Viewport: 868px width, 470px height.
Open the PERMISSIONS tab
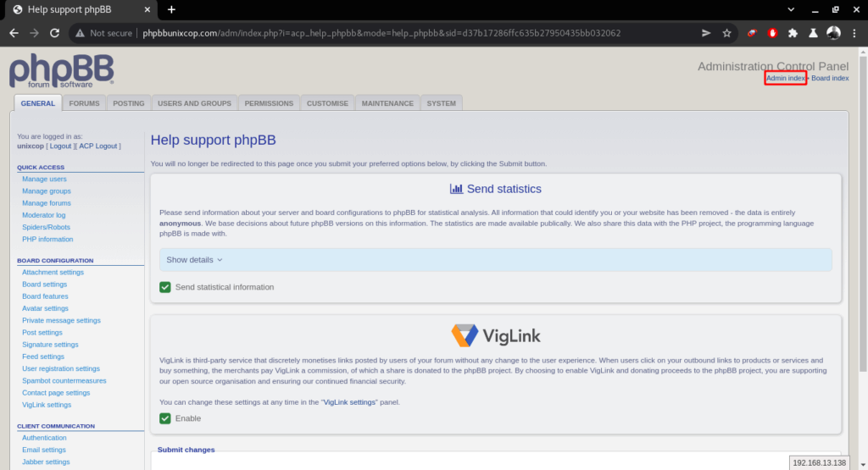click(x=269, y=103)
